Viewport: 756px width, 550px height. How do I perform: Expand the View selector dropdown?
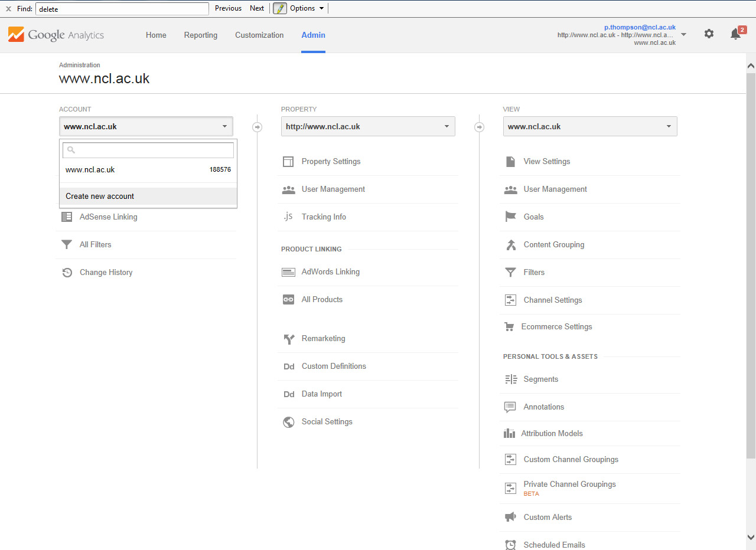589,126
